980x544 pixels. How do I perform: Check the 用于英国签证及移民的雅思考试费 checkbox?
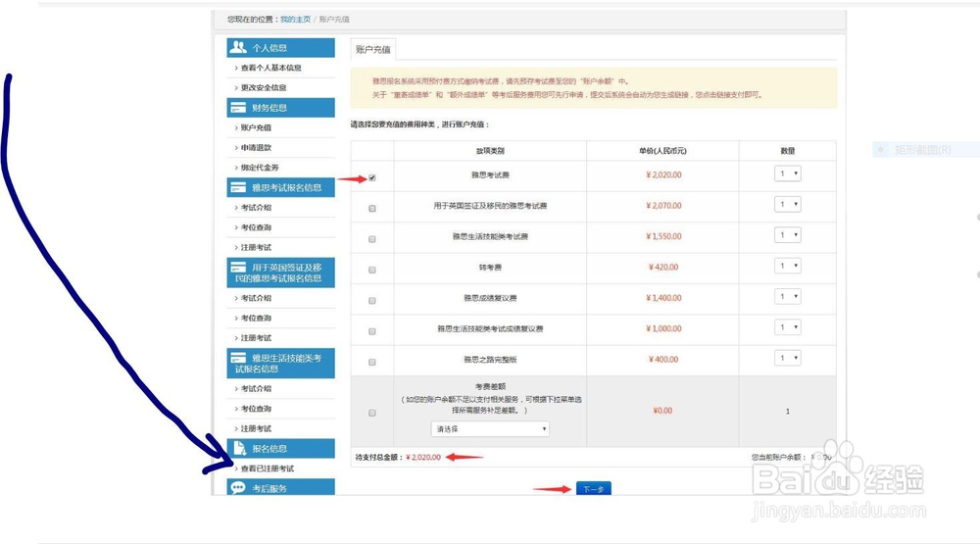pos(372,209)
